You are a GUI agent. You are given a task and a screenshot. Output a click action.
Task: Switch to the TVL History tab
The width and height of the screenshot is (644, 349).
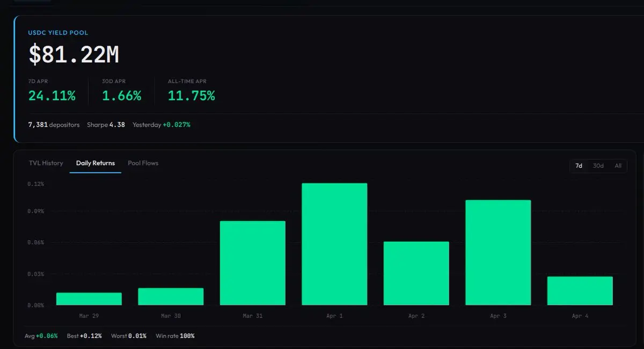point(46,163)
